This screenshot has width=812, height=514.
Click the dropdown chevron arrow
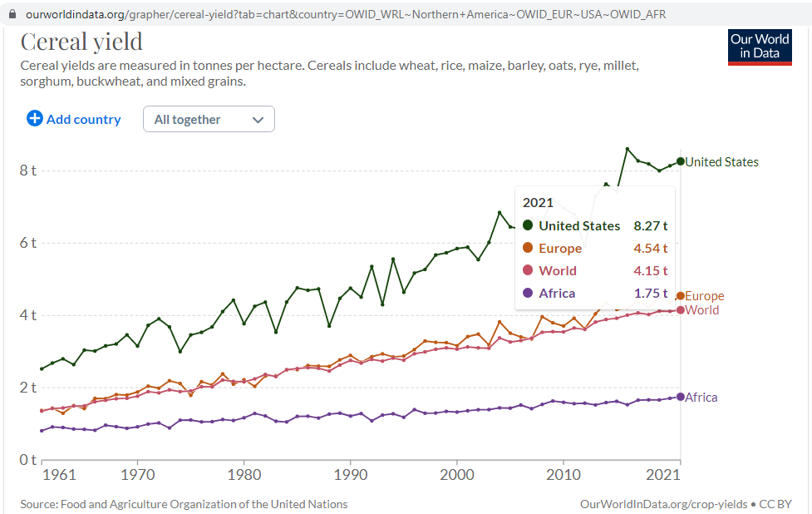(x=258, y=120)
